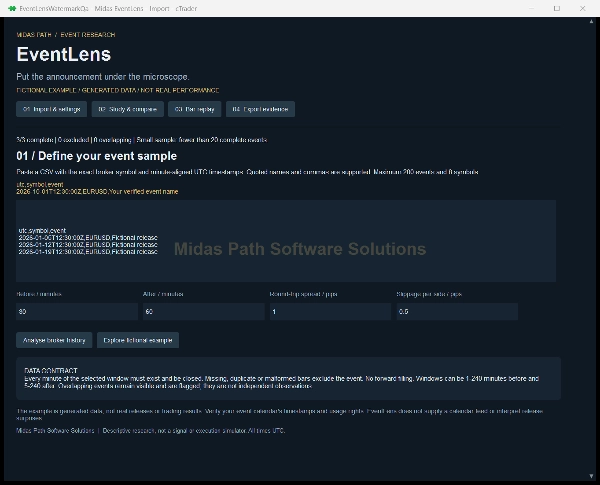
Task: Click the green app icon in title bar
Action: [12, 8]
